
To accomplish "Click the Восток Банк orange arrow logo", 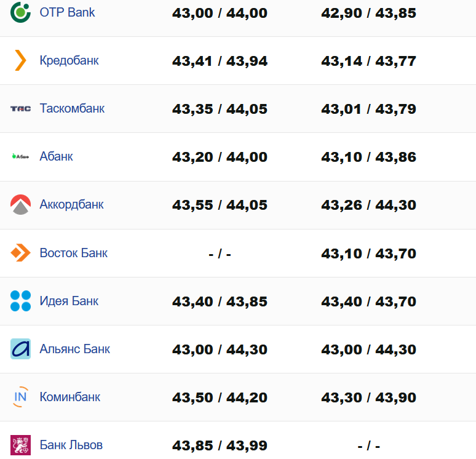I will pyautogui.click(x=20, y=253).
